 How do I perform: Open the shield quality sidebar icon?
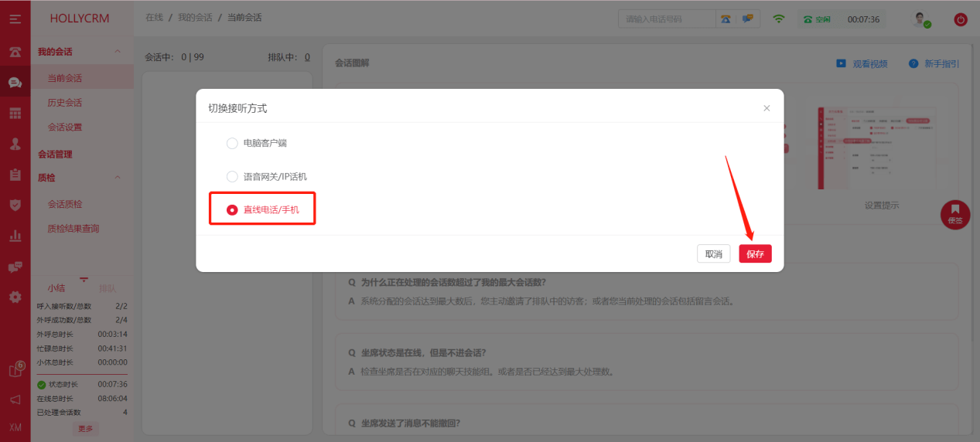15,205
